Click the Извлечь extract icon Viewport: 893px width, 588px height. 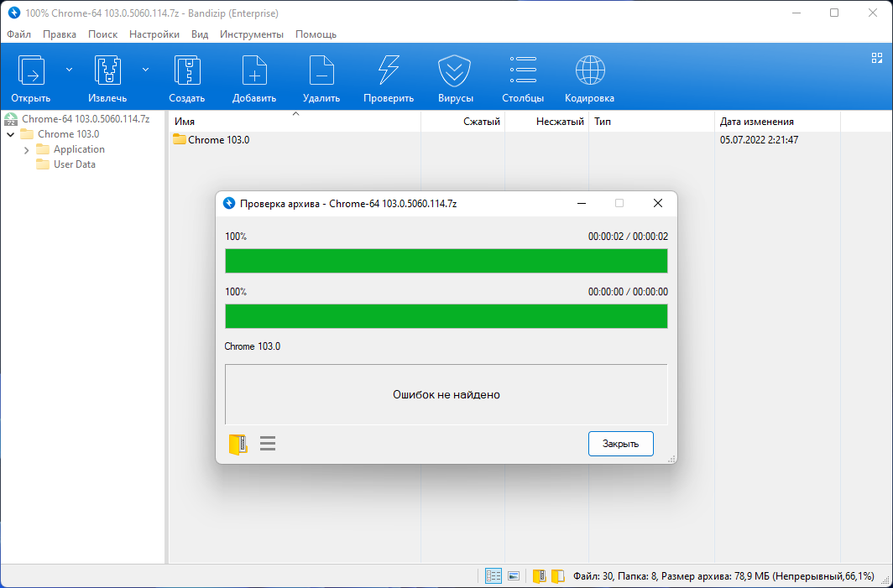107,71
